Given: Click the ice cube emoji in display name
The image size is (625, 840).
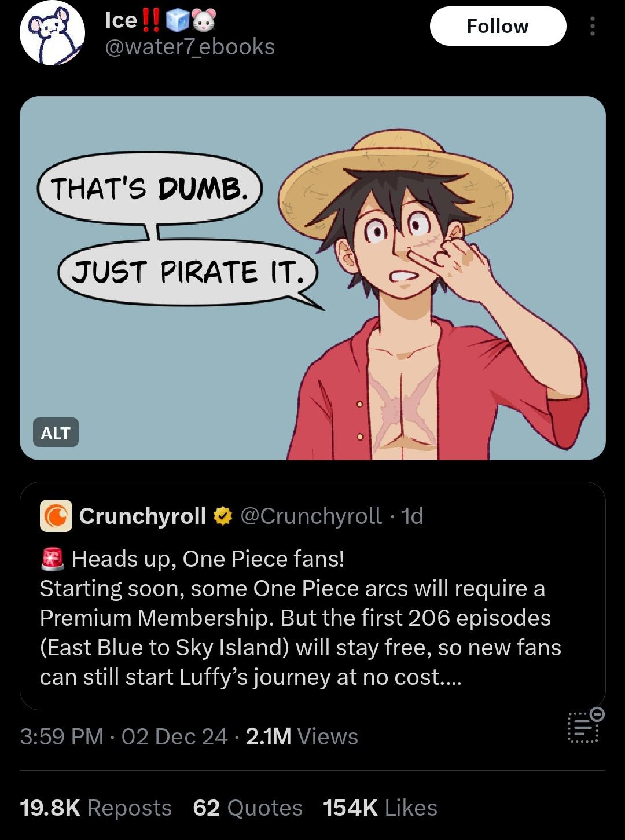Looking at the screenshot, I should (177, 21).
